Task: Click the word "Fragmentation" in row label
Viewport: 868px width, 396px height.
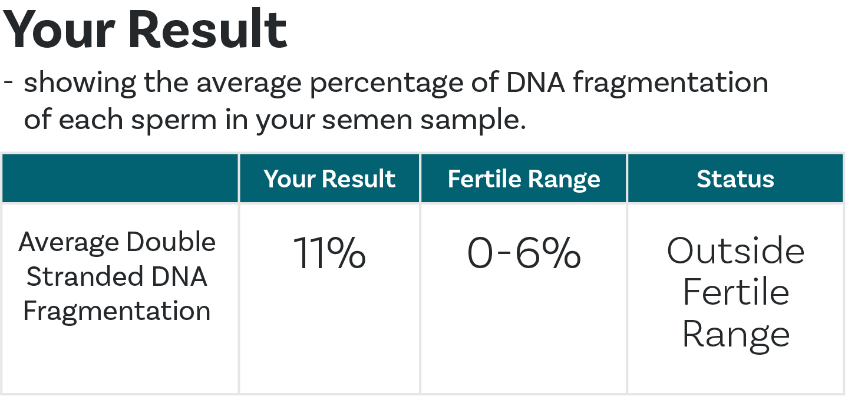Action: [x=117, y=311]
